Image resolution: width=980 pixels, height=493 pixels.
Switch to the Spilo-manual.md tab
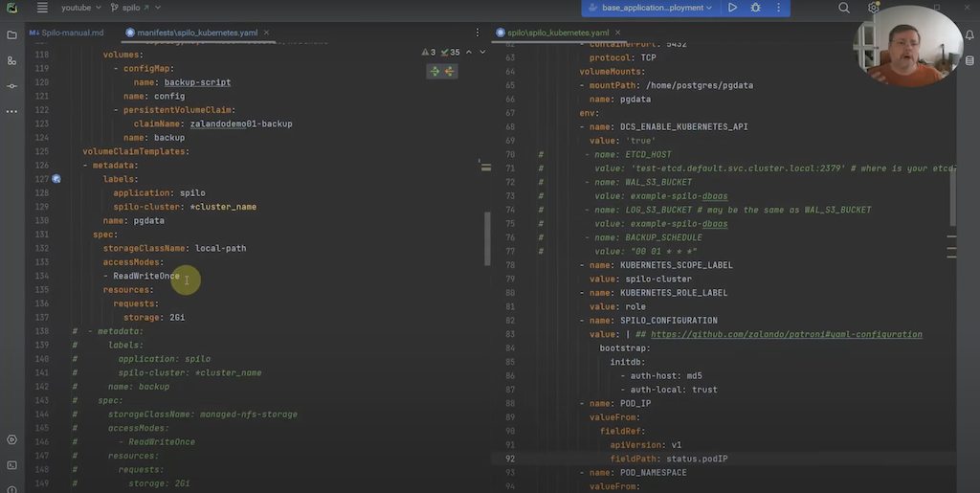click(67, 33)
